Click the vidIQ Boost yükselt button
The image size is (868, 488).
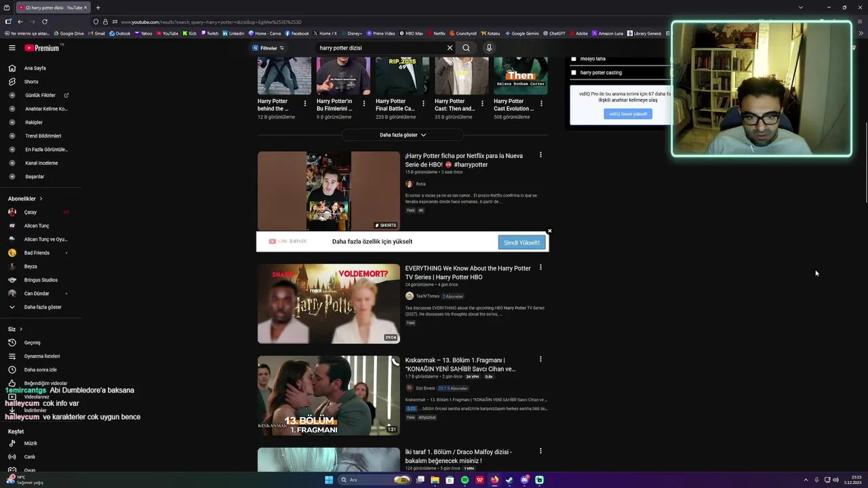(628, 114)
